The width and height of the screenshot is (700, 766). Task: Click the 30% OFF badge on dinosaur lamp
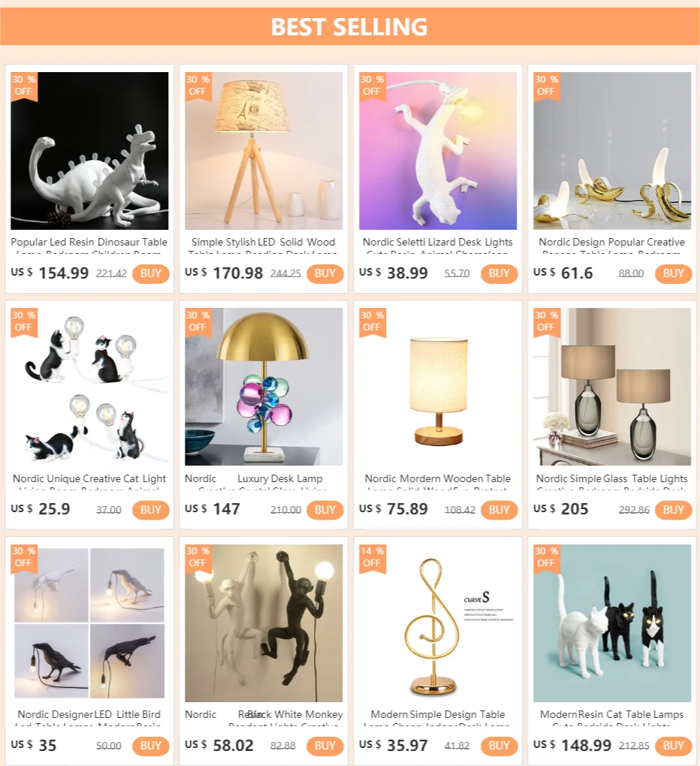coord(24,86)
